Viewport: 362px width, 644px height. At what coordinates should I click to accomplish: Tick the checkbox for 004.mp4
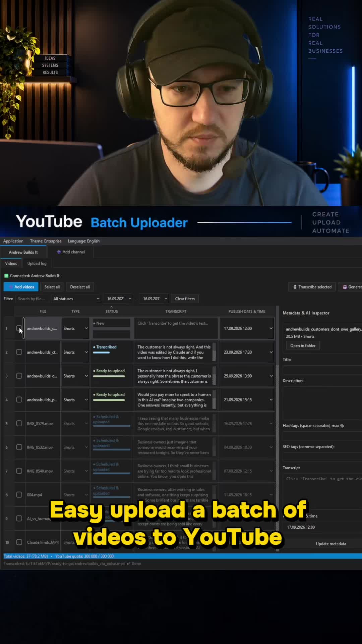click(19, 495)
